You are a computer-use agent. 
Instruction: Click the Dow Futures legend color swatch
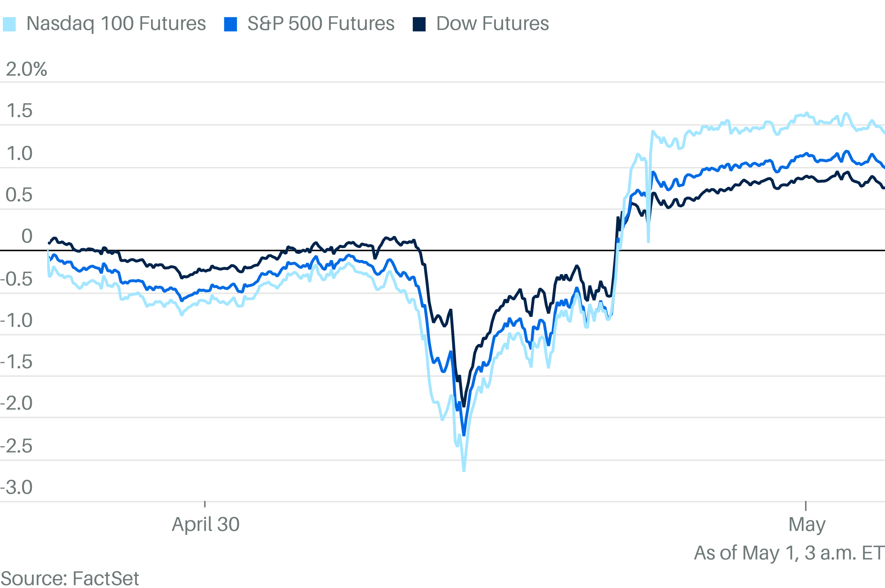tap(419, 24)
